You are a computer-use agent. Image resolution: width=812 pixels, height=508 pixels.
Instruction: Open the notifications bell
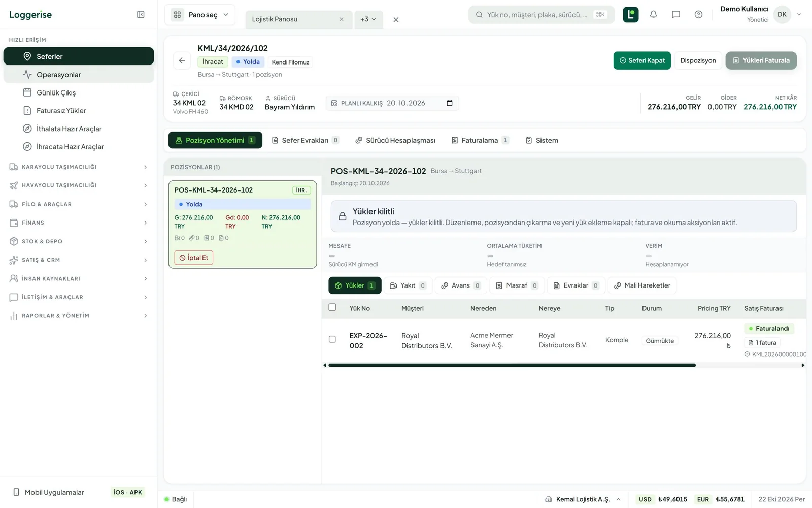pos(653,15)
